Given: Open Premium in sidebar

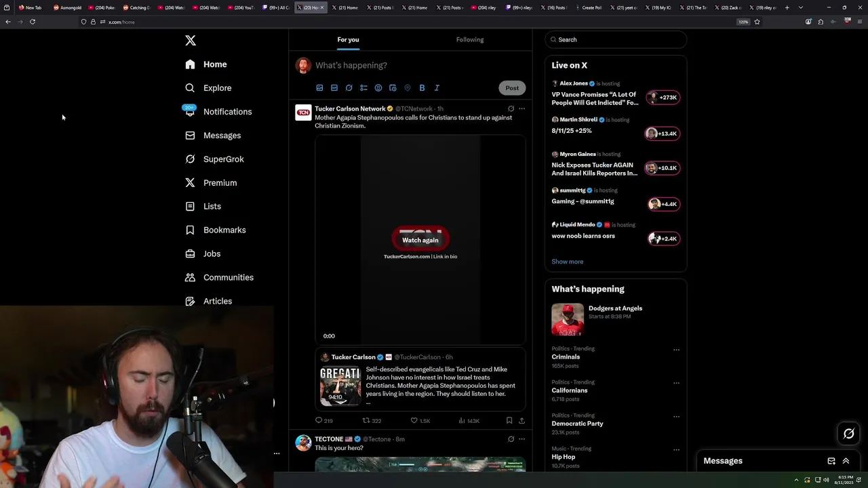Looking at the screenshot, I should [211, 183].
